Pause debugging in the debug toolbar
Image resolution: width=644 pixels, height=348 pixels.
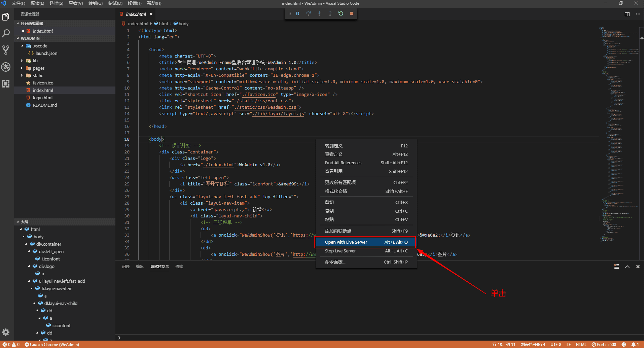coord(298,13)
